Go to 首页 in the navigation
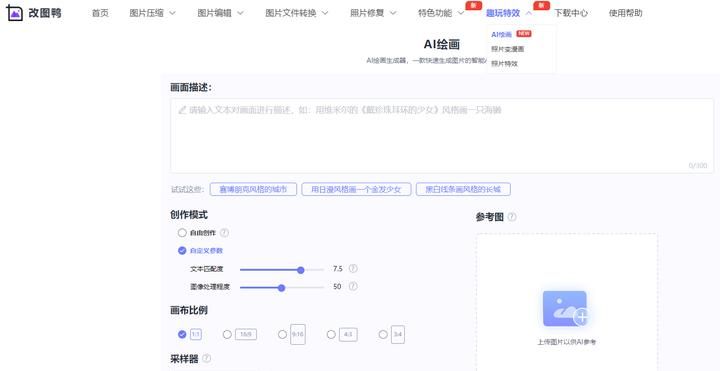The image size is (720, 371). pyautogui.click(x=100, y=13)
